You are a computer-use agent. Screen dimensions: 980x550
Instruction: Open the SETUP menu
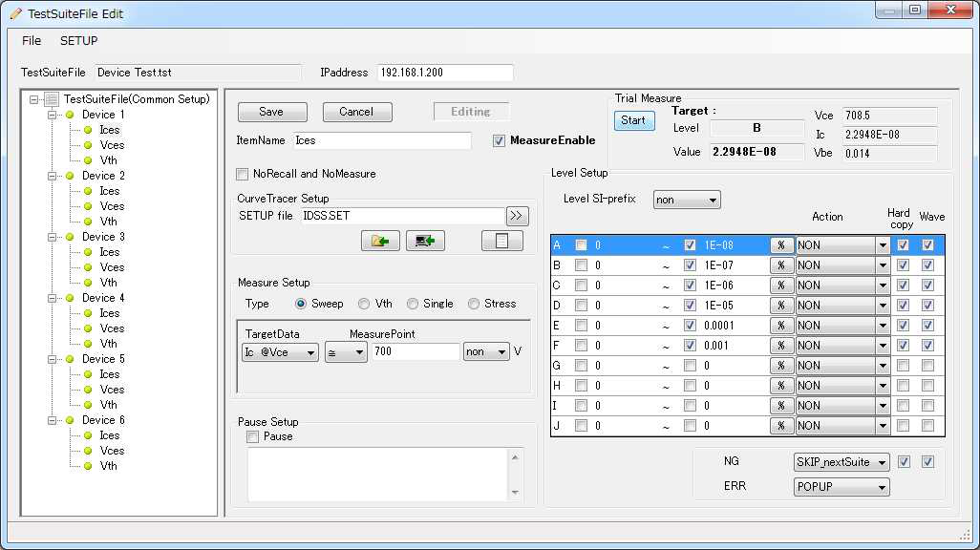coord(78,41)
